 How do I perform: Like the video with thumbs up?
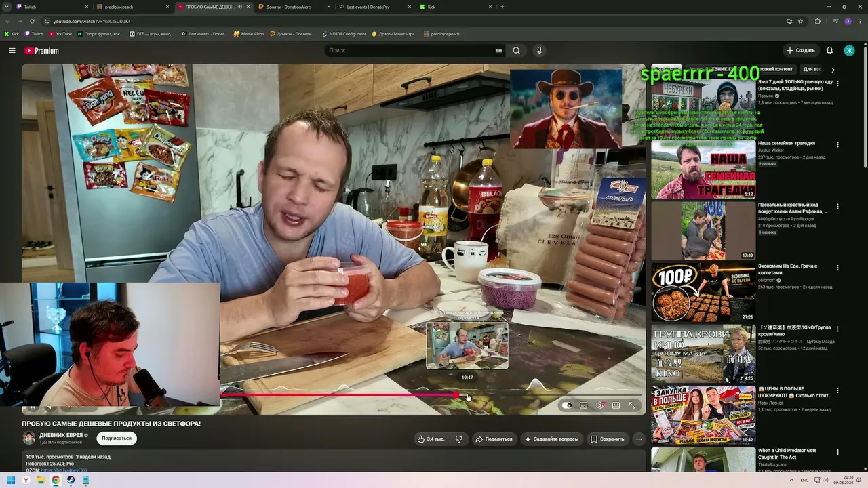[x=431, y=439]
